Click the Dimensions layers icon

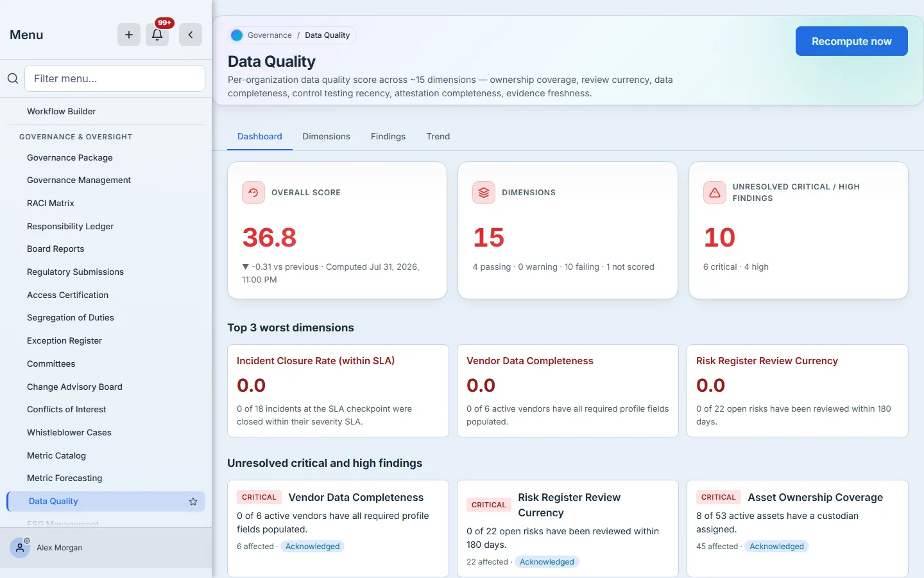484,193
